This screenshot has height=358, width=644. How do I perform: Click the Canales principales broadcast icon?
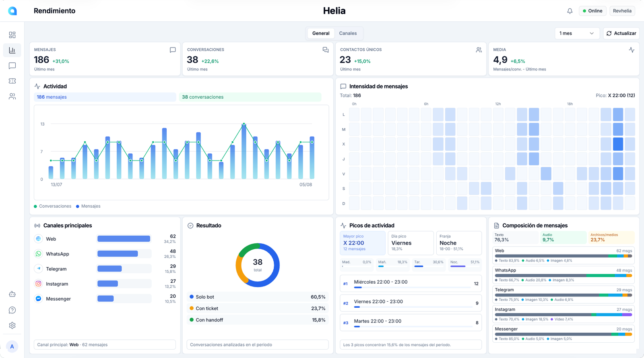[37, 226]
